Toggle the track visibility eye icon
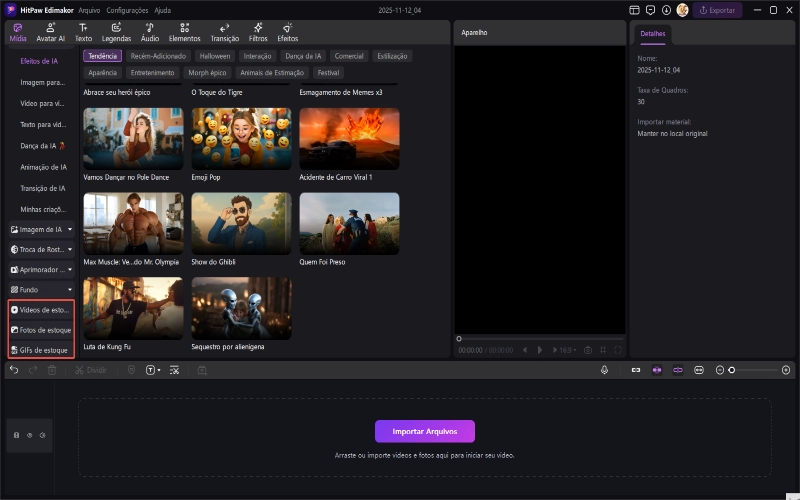The image size is (800, 500). pos(30,435)
